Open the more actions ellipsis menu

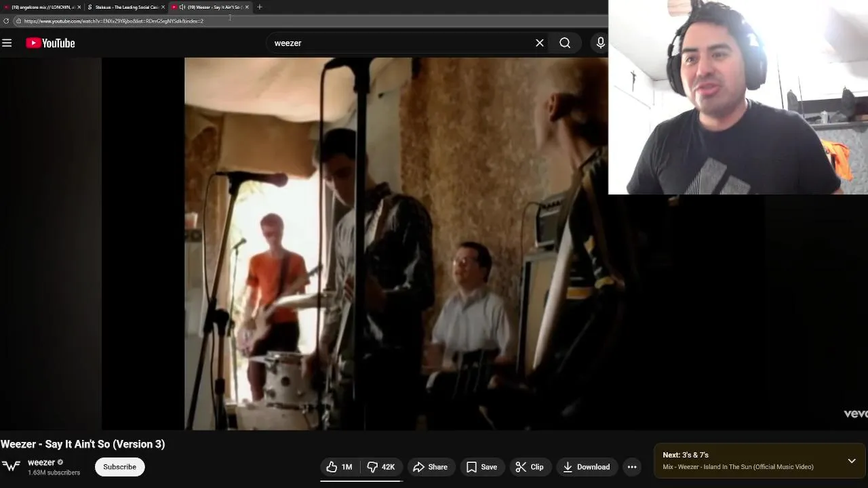pos(632,467)
